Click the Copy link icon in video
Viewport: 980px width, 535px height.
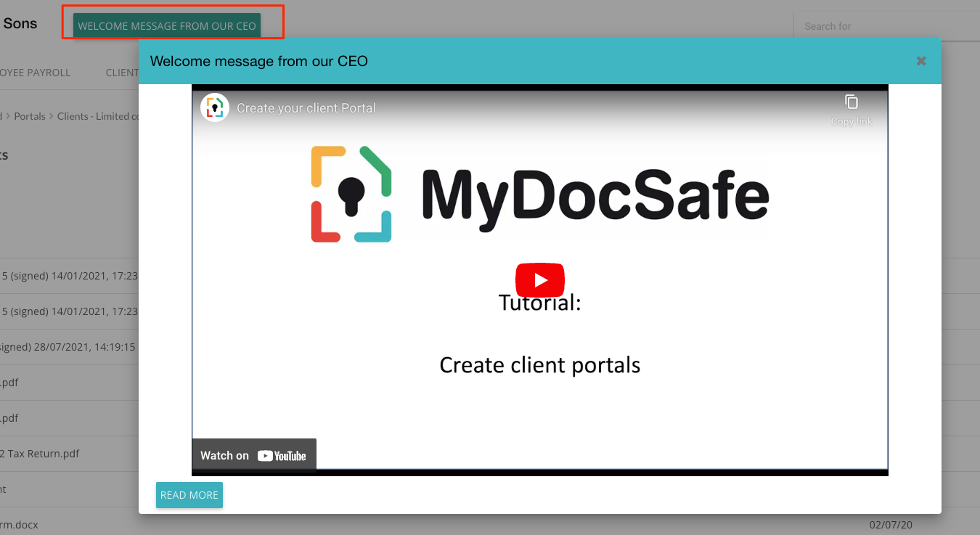[852, 102]
